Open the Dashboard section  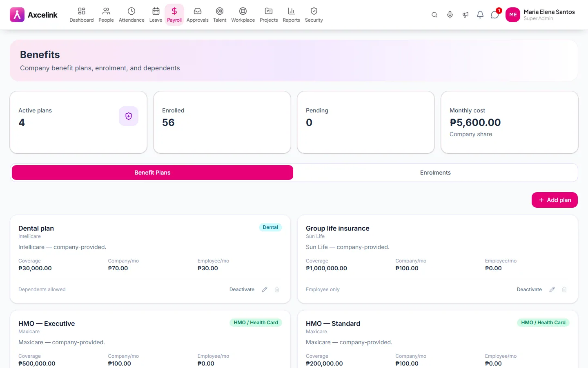(82, 15)
